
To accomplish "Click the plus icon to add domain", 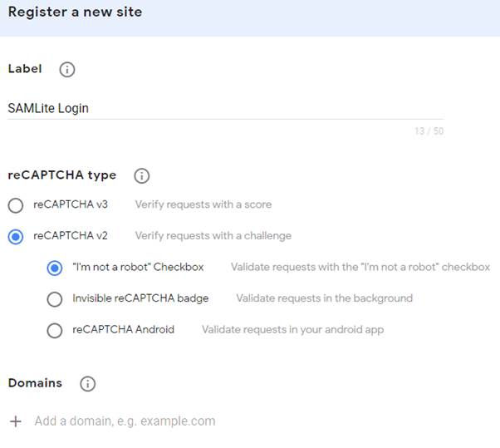I will tap(15, 421).
